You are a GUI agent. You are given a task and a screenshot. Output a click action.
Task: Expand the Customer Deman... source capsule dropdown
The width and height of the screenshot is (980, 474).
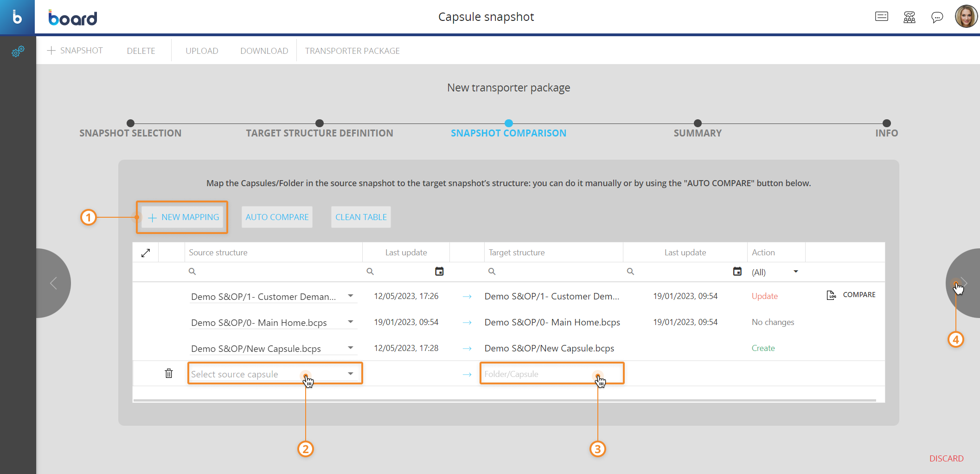[x=351, y=296]
